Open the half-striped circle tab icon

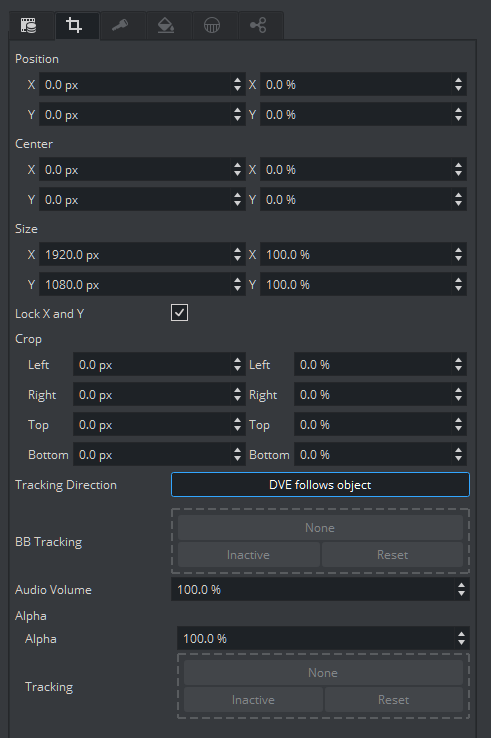[x=212, y=25]
